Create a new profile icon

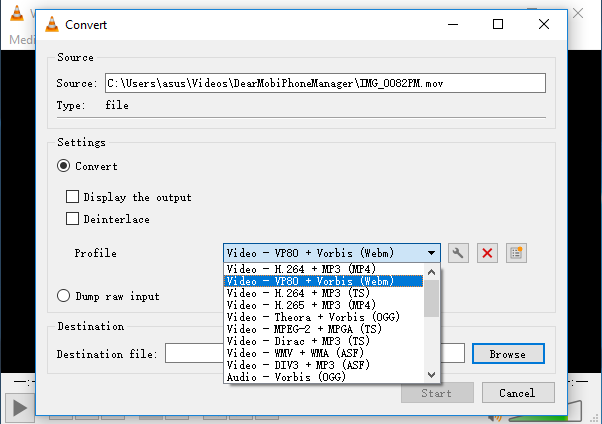tap(516, 253)
